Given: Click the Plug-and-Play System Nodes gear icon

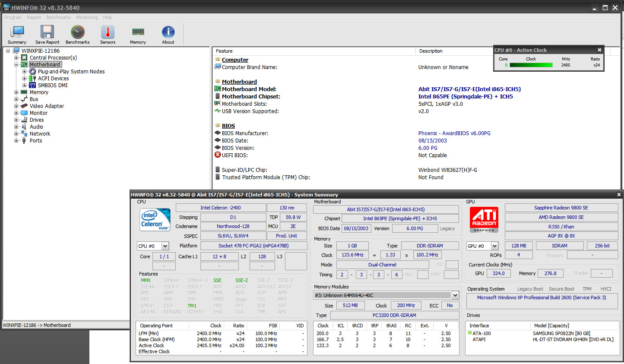Looking at the screenshot, I should click(x=32, y=71).
